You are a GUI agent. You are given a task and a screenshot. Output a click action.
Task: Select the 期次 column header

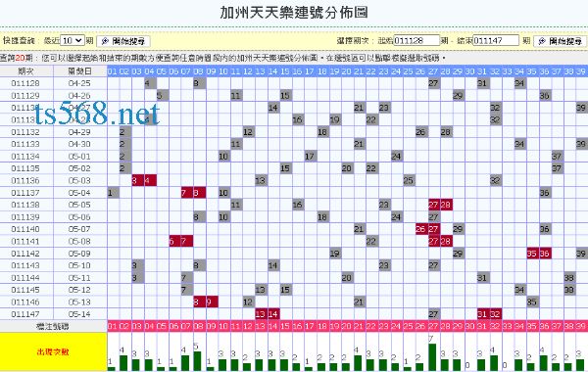26,71
